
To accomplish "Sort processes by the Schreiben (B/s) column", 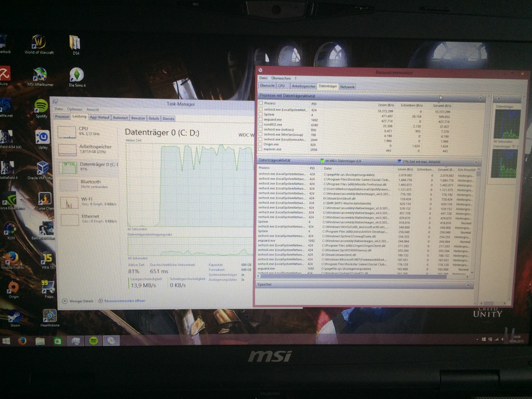I will pyautogui.click(x=411, y=105).
